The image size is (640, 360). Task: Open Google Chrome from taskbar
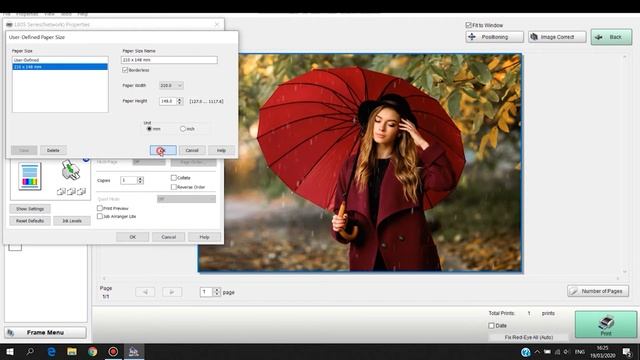[93, 351]
